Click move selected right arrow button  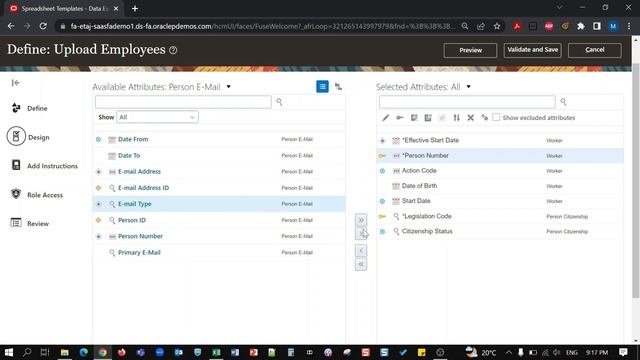pos(361,233)
